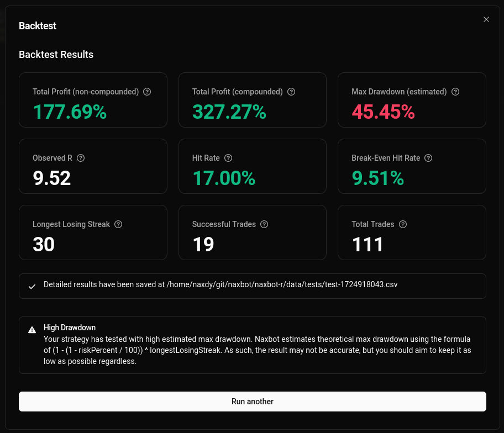This screenshot has width=504, height=433.
Task: Select the Max Drawdown 45.45% value
Action: point(383,112)
